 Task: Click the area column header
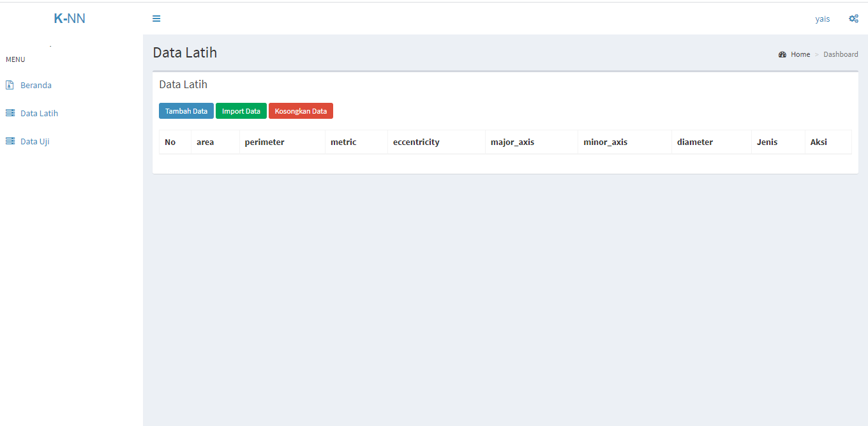(x=205, y=142)
